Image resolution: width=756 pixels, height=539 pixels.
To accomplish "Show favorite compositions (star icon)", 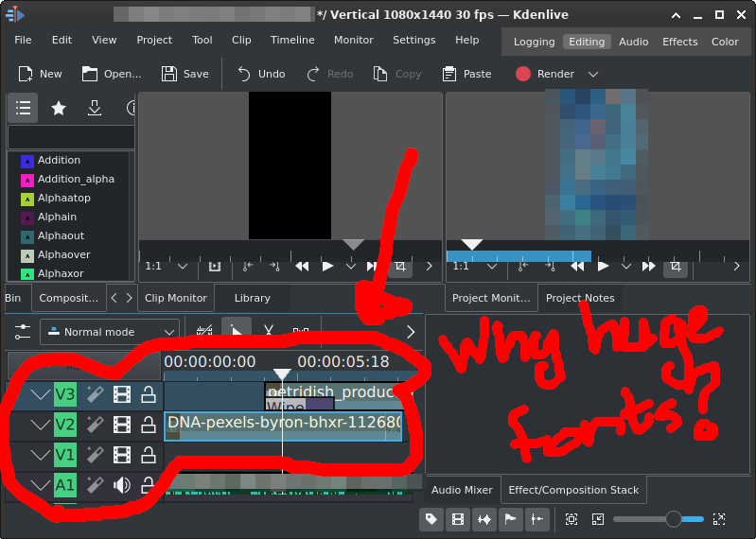I will tap(59, 108).
